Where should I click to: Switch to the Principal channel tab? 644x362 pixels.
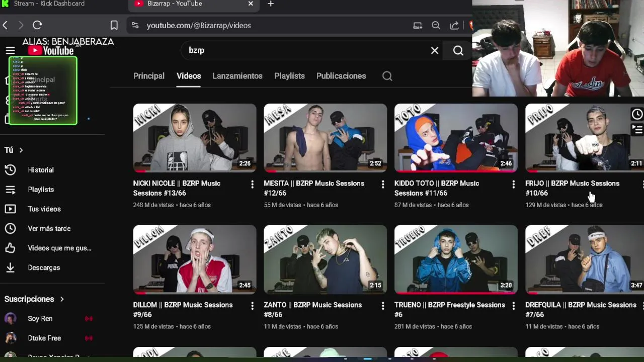coord(149,76)
